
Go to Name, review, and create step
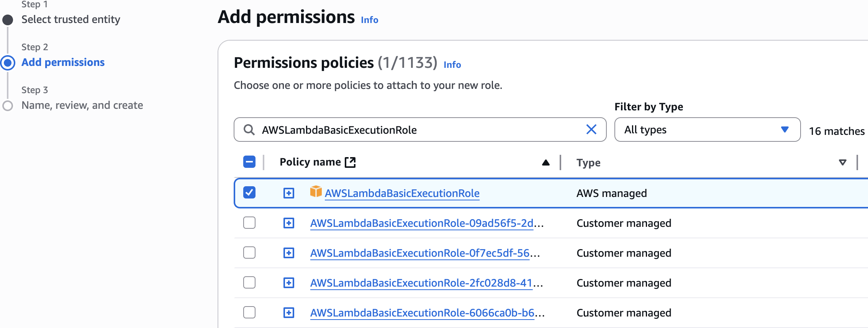click(82, 105)
